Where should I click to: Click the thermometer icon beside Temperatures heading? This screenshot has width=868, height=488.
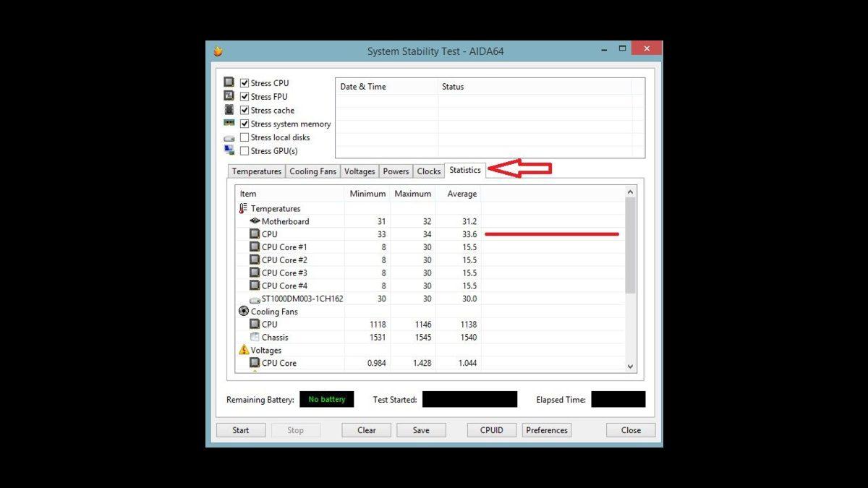[244, 208]
